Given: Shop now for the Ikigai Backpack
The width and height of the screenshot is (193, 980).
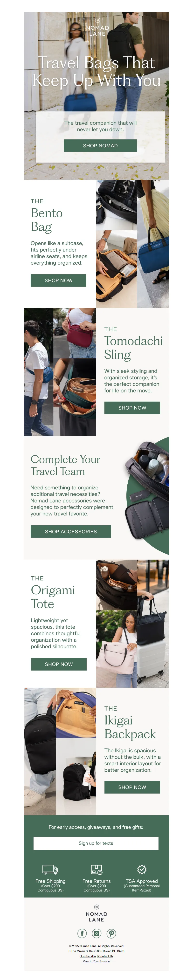Looking at the screenshot, I should tap(132, 787).
